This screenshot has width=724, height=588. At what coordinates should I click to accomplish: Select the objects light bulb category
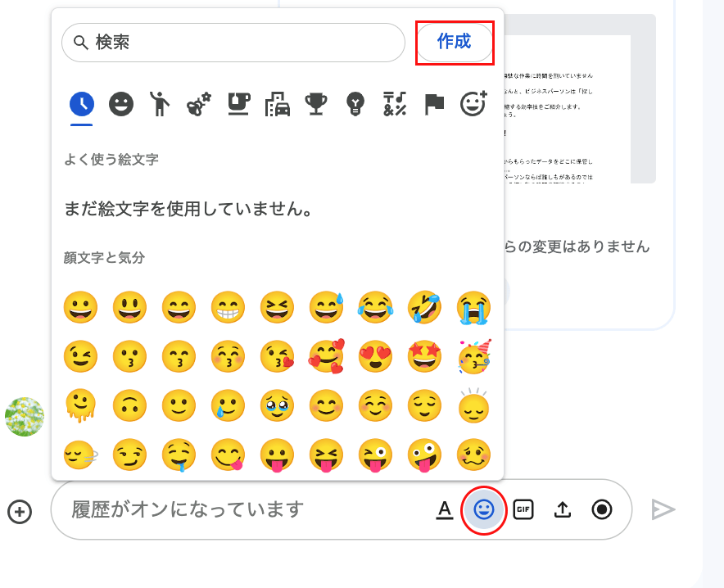pos(355,104)
